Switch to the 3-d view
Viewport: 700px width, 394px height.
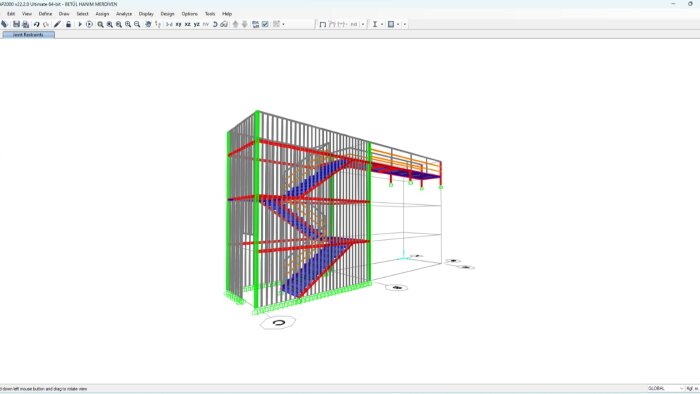pos(169,25)
